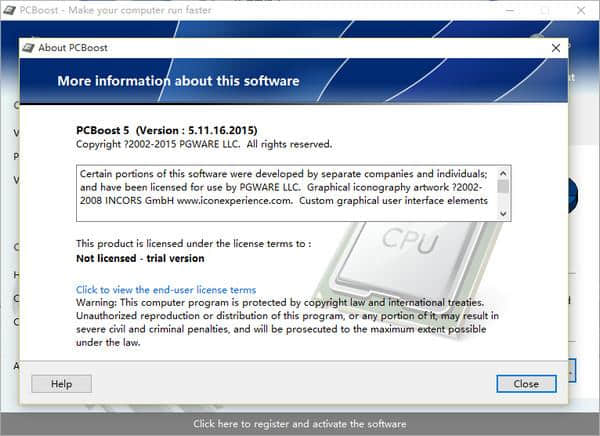Close the main PCBoost window
The height and width of the screenshot is (436, 600).
point(581,10)
